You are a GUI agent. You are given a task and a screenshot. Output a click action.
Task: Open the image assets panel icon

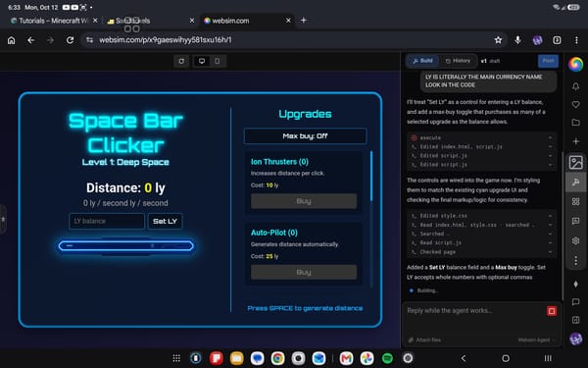coord(575,162)
